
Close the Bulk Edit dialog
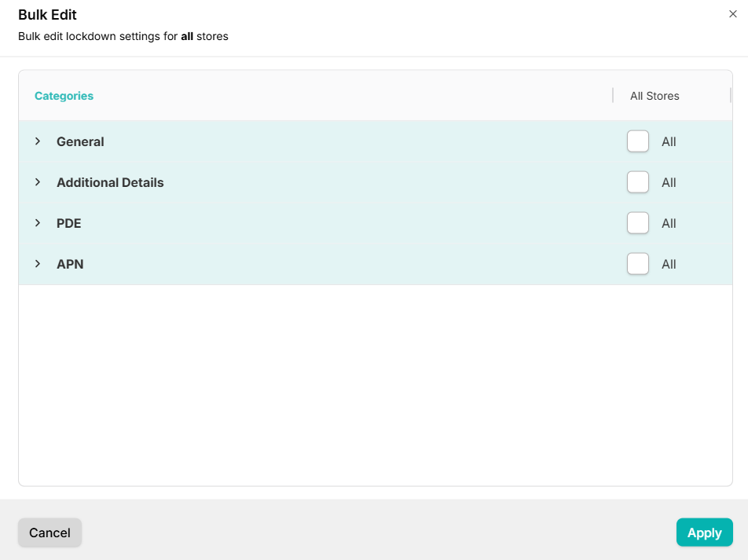click(733, 14)
